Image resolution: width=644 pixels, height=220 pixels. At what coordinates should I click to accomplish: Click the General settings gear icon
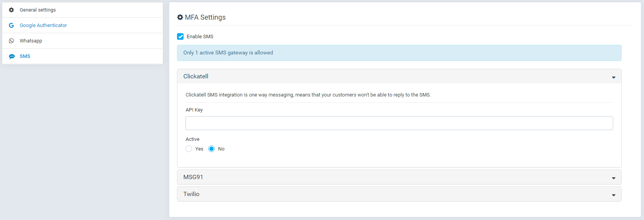coord(12,10)
